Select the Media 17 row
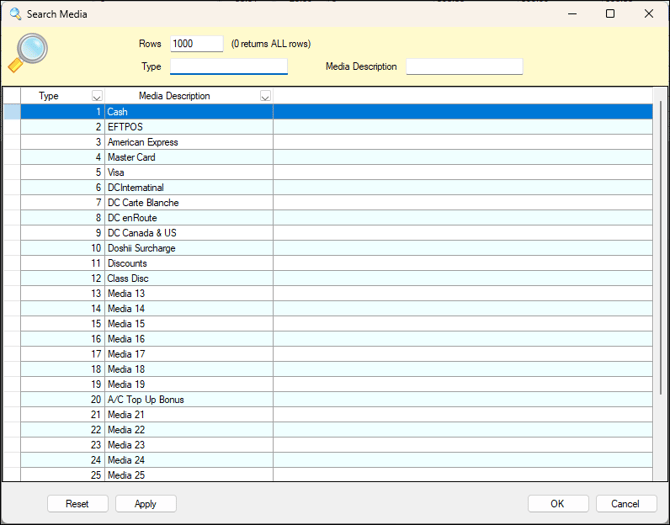Screen dimensions: 670x525 (x=336, y=354)
